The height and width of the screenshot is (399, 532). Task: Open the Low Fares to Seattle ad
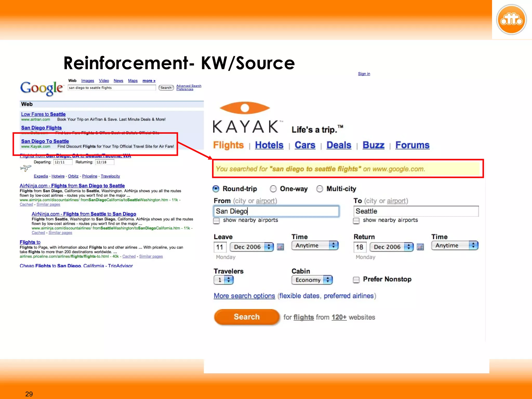click(x=43, y=114)
